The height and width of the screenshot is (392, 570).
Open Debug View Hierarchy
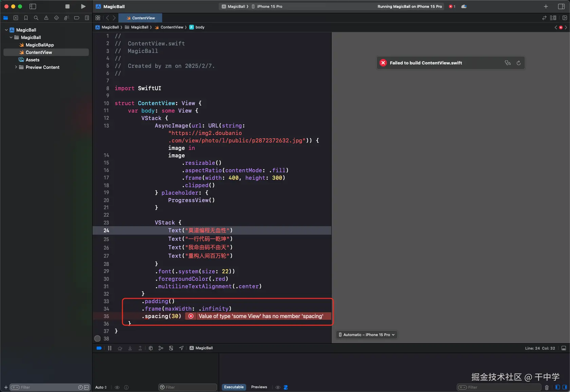click(151, 348)
